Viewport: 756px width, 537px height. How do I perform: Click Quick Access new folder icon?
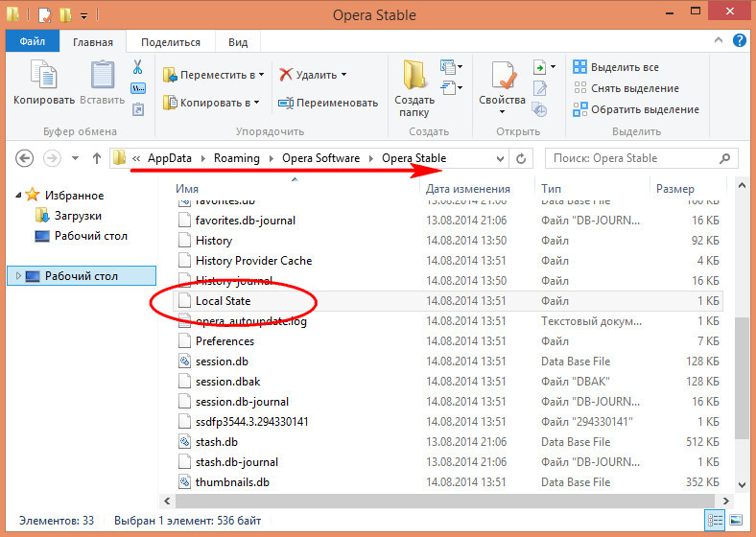(x=65, y=15)
